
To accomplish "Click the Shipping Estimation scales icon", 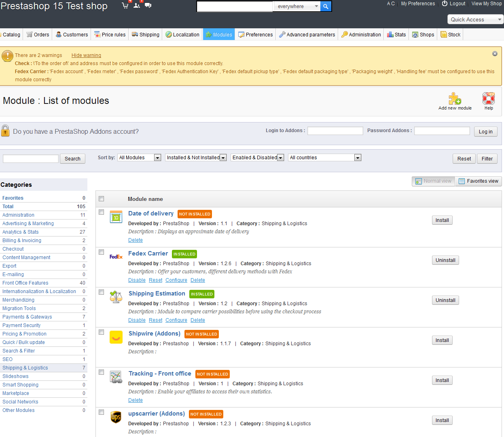I will coord(116,297).
